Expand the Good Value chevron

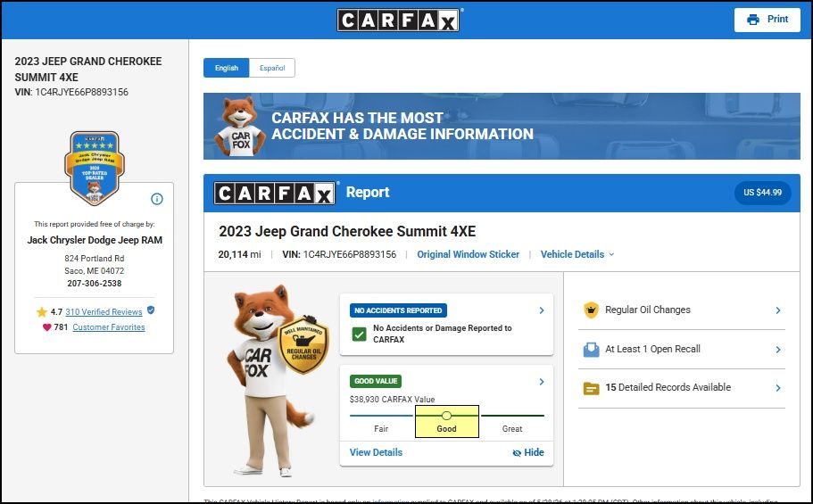542,382
